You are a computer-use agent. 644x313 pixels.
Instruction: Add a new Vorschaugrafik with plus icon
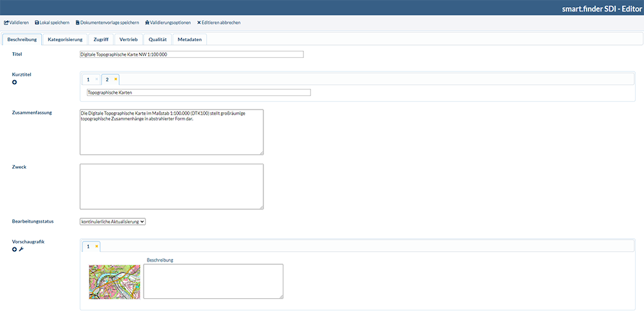click(x=15, y=249)
